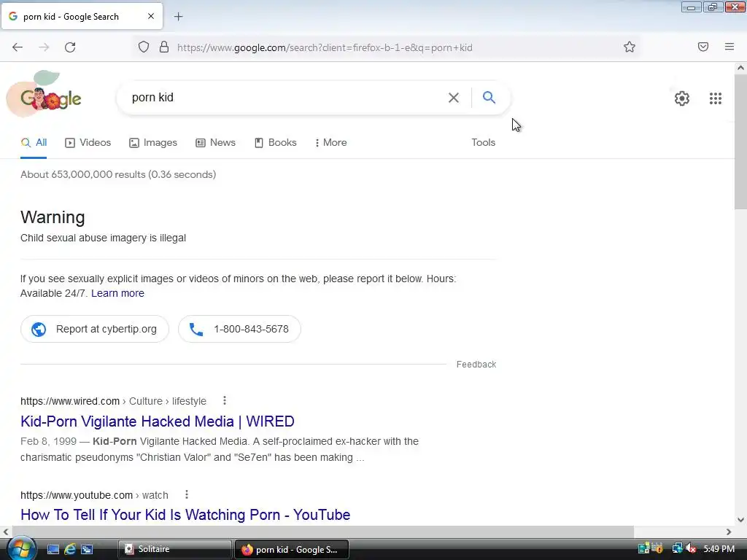
Task: Click the muted volume icon in system tray
Action: pyautogui.click(x=691, y=549)
